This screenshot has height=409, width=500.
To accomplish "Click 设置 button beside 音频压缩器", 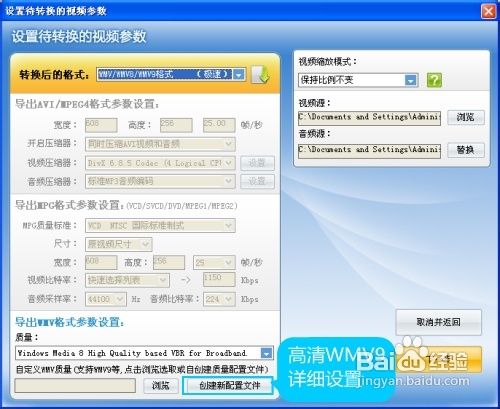I will 257,181.
